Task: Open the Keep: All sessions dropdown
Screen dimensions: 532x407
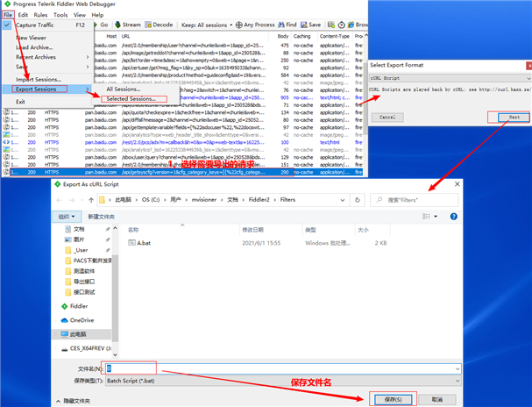Action: (x=207, y=25)
